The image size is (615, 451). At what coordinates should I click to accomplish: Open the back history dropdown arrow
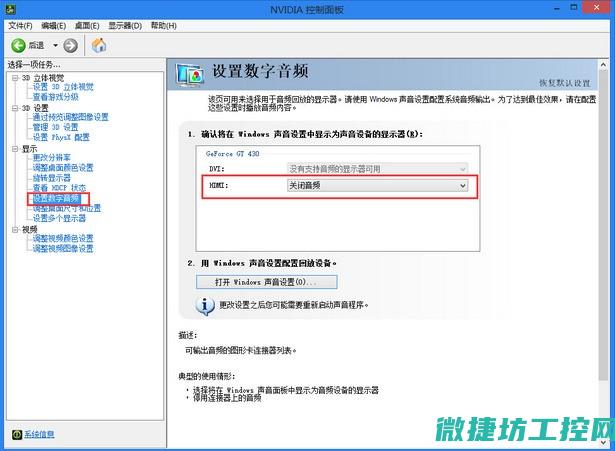[55, 46]
